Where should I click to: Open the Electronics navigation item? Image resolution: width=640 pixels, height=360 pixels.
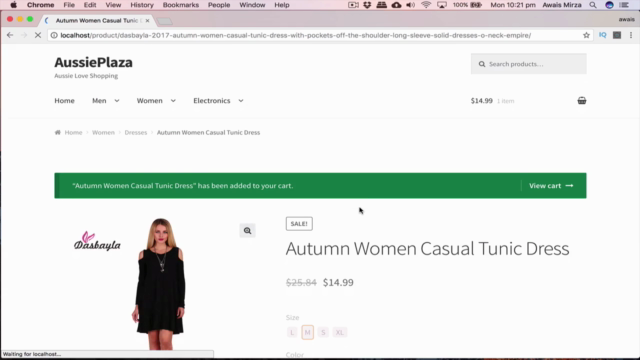pos(212,100)
